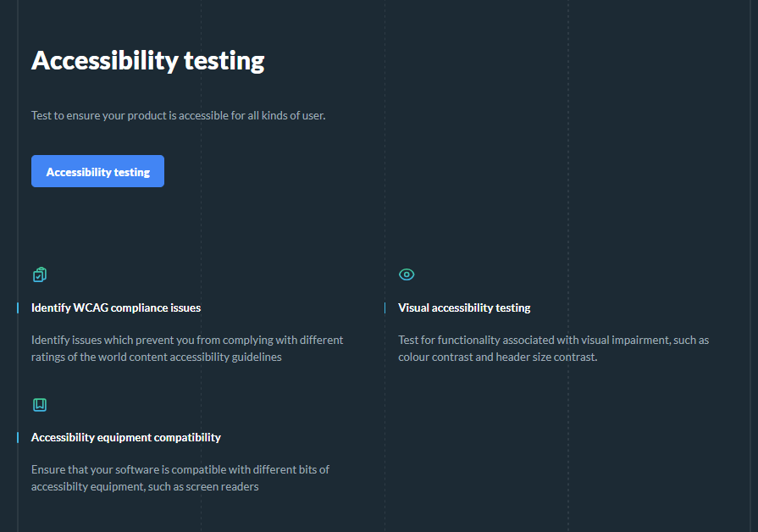This screenshot has height=532, width=758.
Task: Click the line starting "Test for functionality associated"
Action: click(553, 340)
